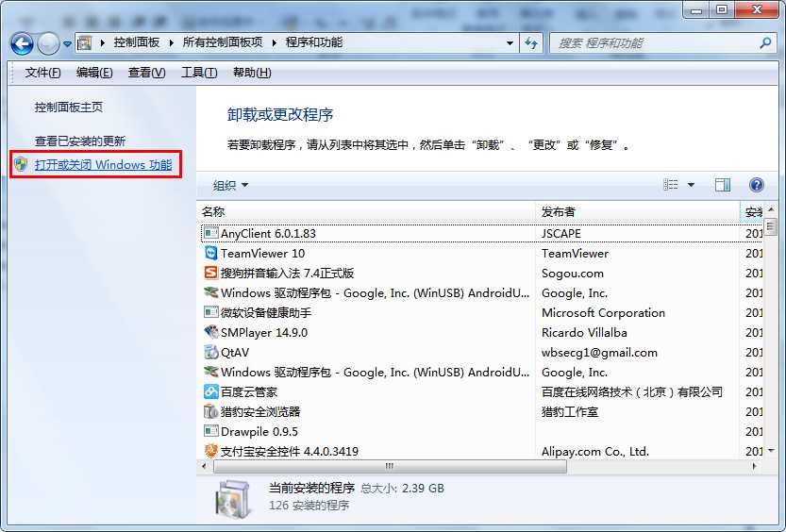Viewport: 786px width, 532px height.
Task: Open the view options dropdown arrow
Action: pyautogui.click(x=691, y=185)
